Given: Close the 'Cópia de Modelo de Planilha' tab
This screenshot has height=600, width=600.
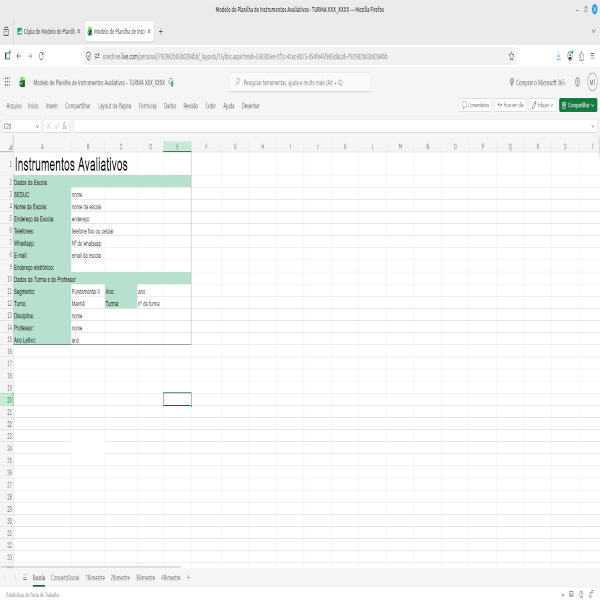Looking at the screenshot, I should tap(78, 31).
